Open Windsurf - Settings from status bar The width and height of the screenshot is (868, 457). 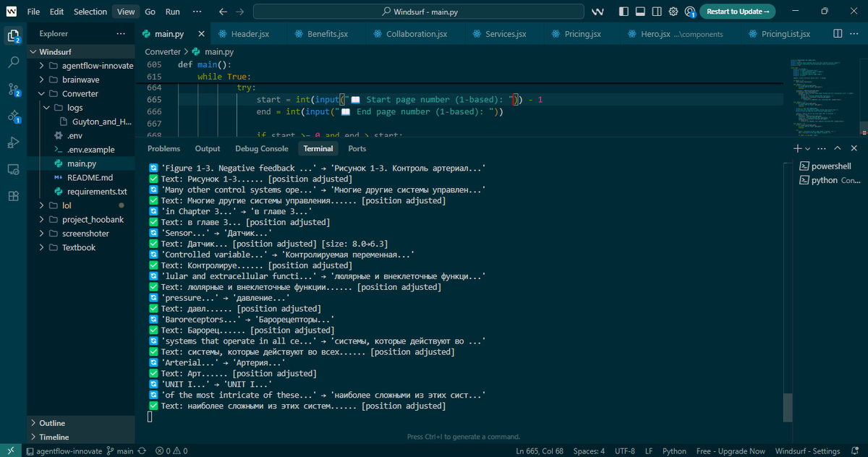coord(807,450)
